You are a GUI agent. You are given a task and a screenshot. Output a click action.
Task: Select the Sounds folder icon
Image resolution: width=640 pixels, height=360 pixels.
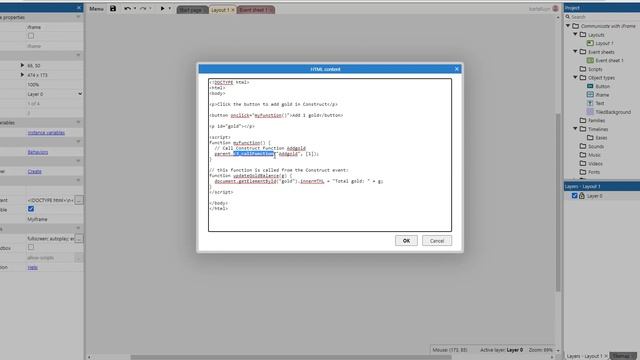click(583, 146)
